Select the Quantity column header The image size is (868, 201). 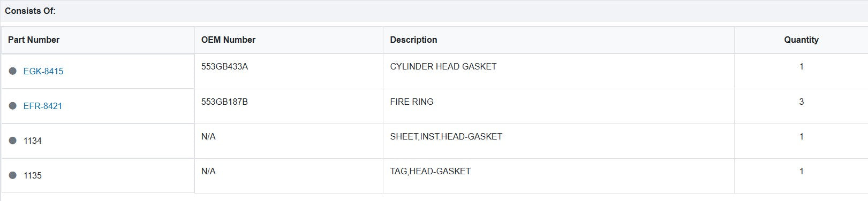[801, 40]
